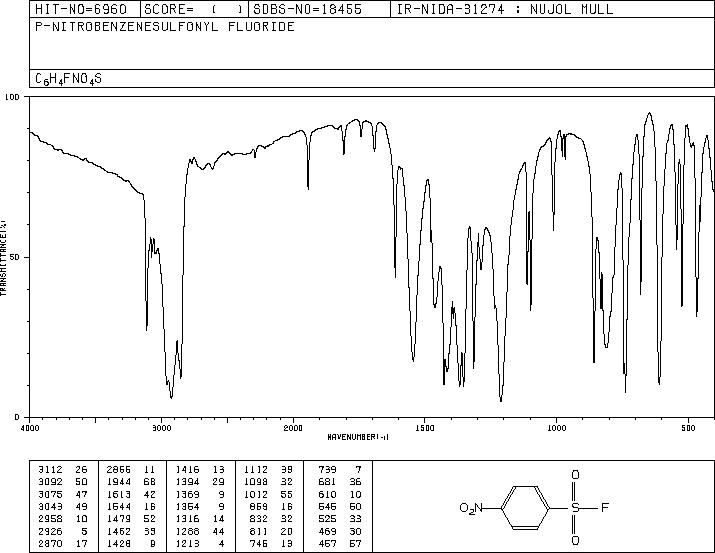Select the 3043 peak row in table
Image resolution: width=715 pixels, height=553 pixels.
point(63,506)
